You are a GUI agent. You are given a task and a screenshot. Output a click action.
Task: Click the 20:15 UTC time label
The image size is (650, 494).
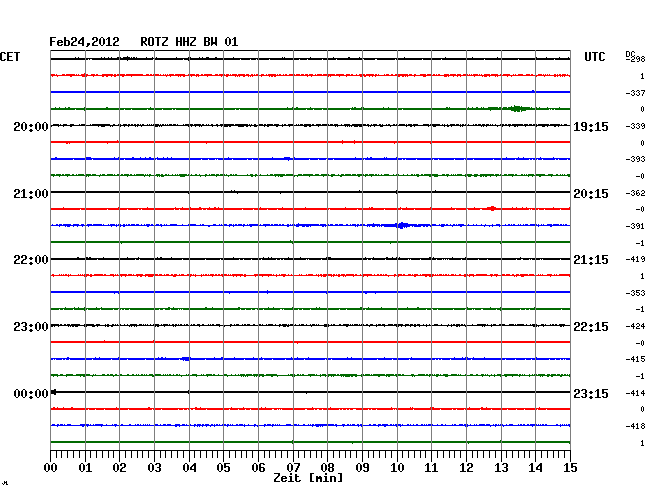[x=591, y=194]
